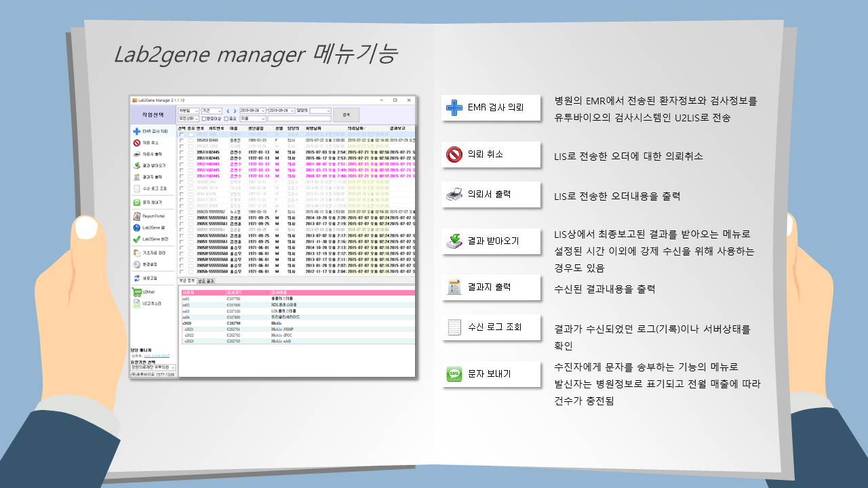
Task: Open the start date 2019-09-24 picker
Action: (x=253, y=110)
